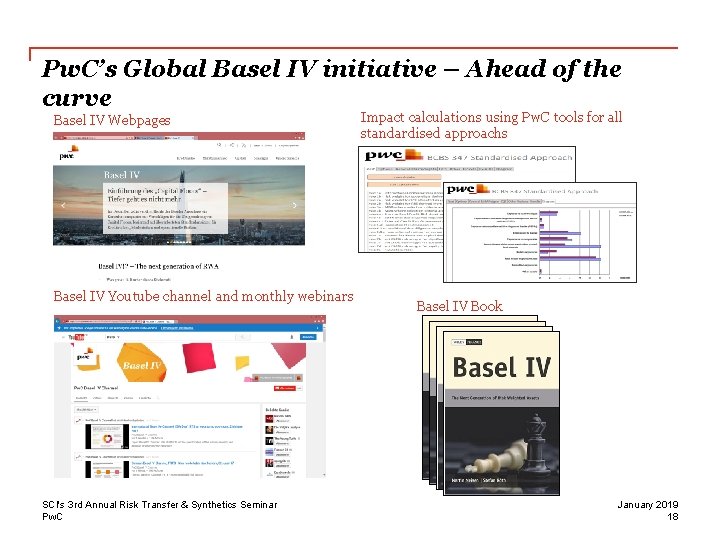
Task: Click the PwC logo in the webpage screenshot
Action: point(68,153)
